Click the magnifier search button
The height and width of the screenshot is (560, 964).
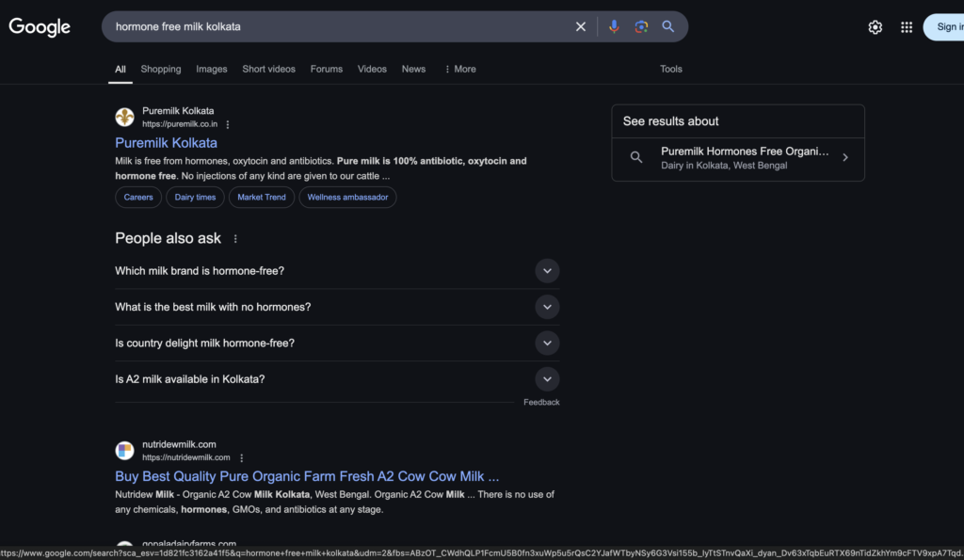tap(668, 26)
